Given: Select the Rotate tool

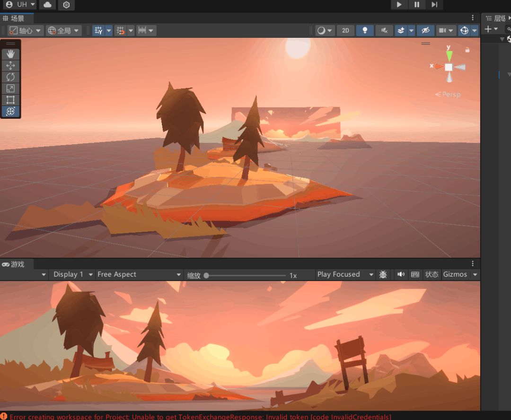Looking at the screenshot, I should click(10, 77).
